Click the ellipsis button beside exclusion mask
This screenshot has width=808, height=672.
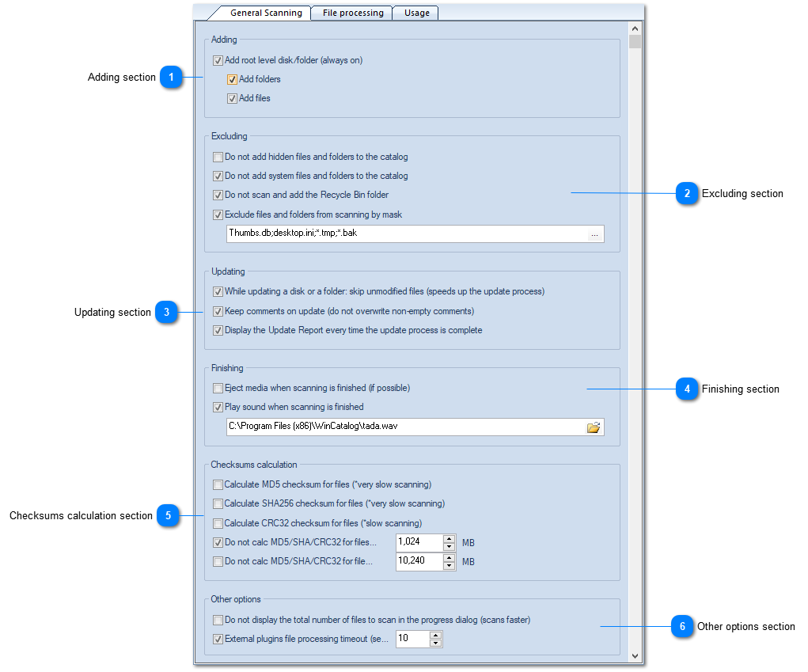coord(594,234)
